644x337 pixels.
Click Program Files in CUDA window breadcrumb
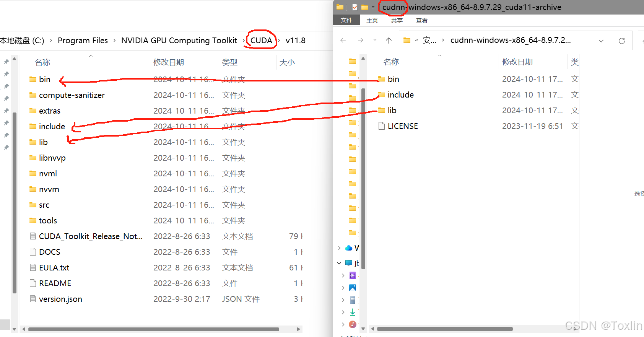(83, 41)
